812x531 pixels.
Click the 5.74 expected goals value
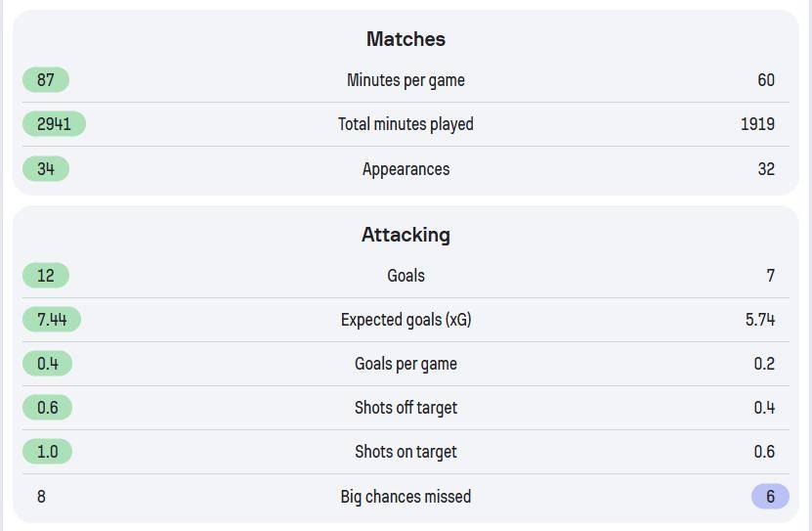click(759, 320)
